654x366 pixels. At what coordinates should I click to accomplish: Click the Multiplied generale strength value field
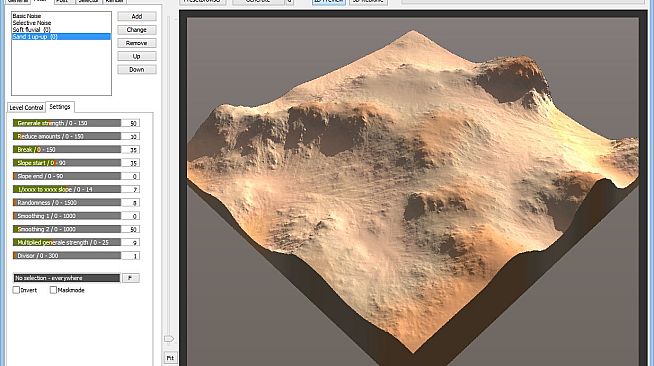point(131,242)
